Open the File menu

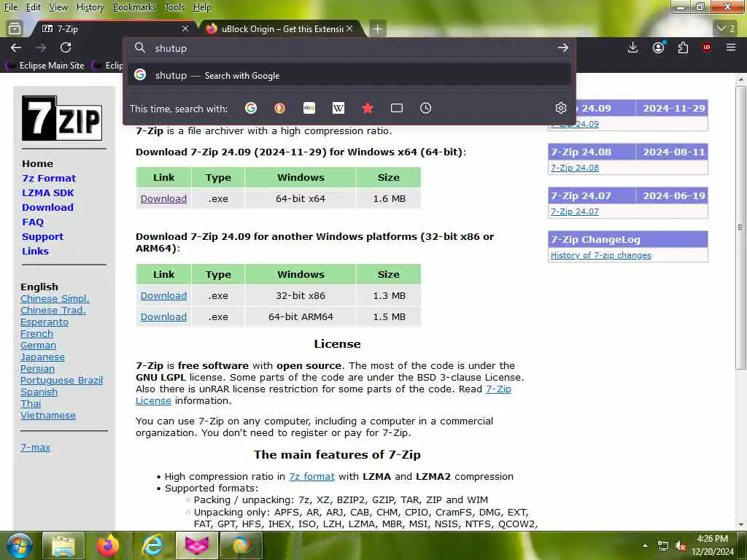tap(10, 7)
